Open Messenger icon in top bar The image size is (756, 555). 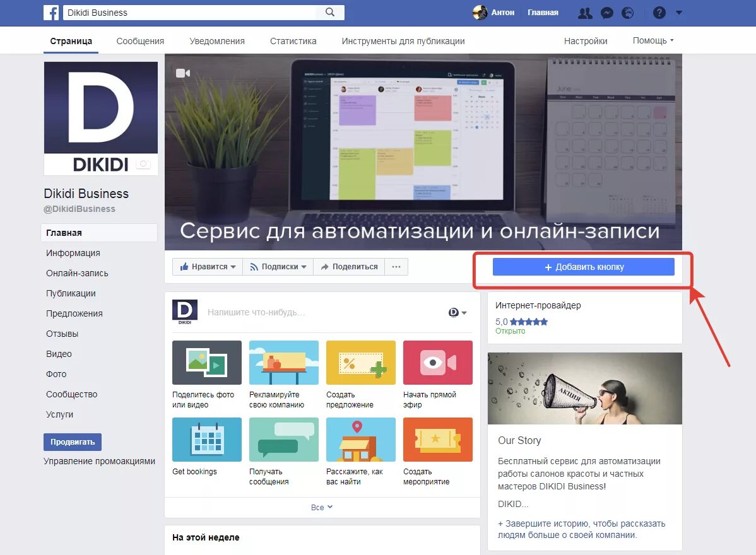606,13
